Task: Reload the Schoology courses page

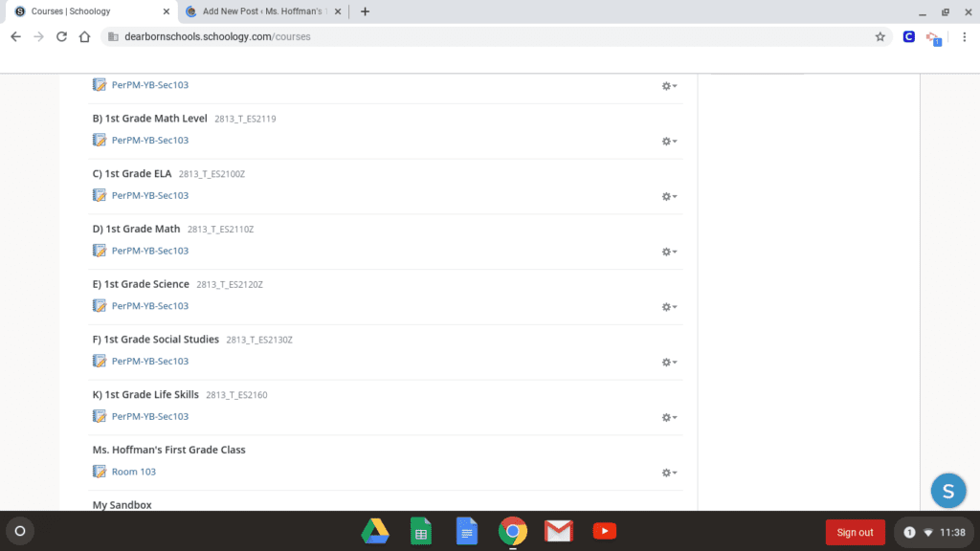Action: (x=61, y=37)
